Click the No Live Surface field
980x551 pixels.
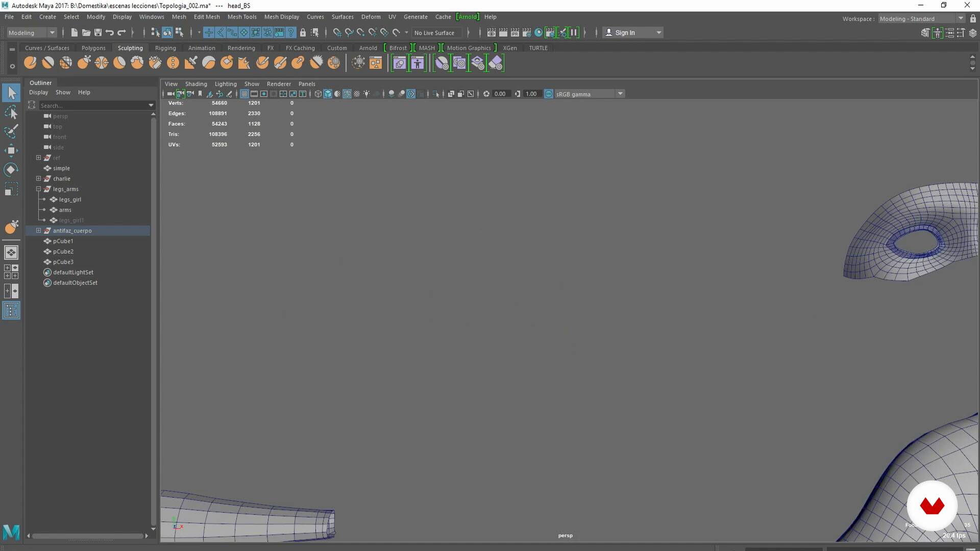click(x=434, y=33)
